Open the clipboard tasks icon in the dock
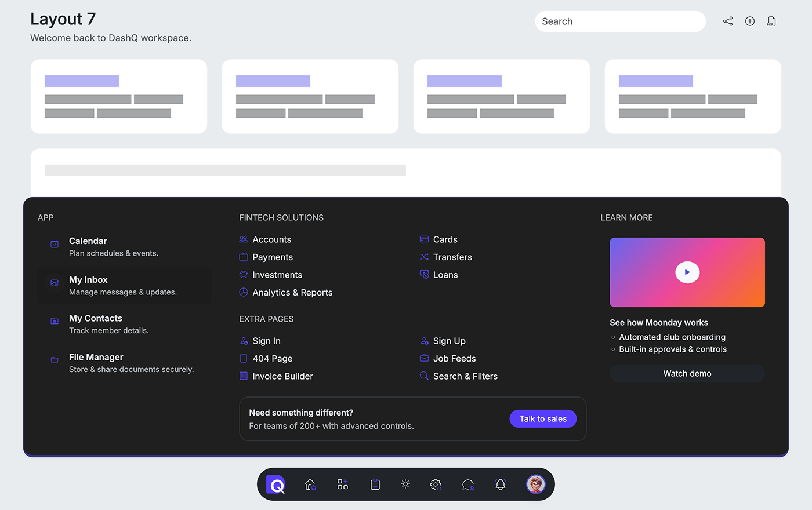The image size is (812, 510). point(375,484)
